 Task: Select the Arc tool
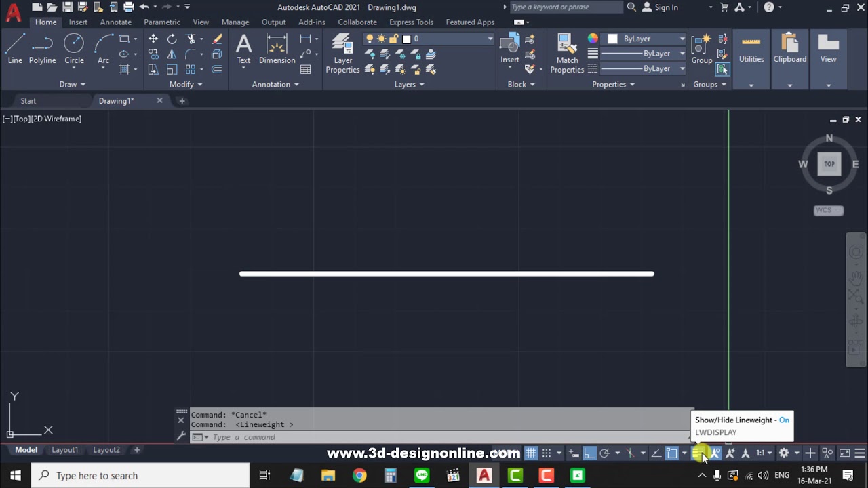point(103,49)
